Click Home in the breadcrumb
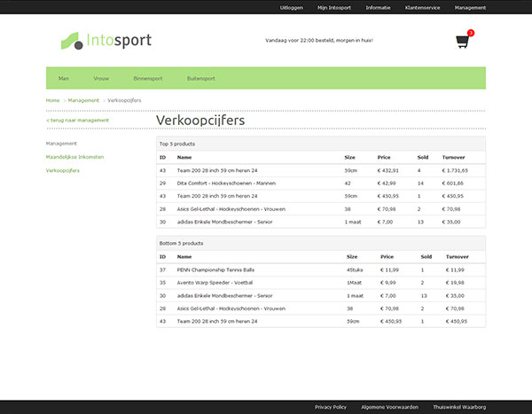The height and width of the screenshot is (414, 532). click(53, 100)
